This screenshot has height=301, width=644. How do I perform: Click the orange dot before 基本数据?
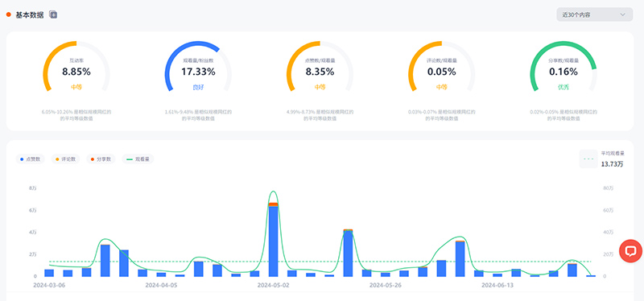pos(8,14)
